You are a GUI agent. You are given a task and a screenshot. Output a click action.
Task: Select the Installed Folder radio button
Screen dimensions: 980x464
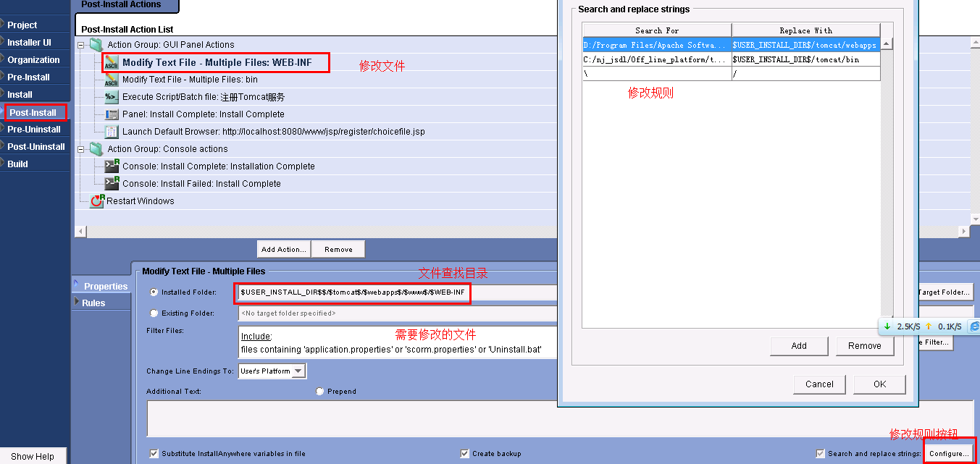pos(154,292)
